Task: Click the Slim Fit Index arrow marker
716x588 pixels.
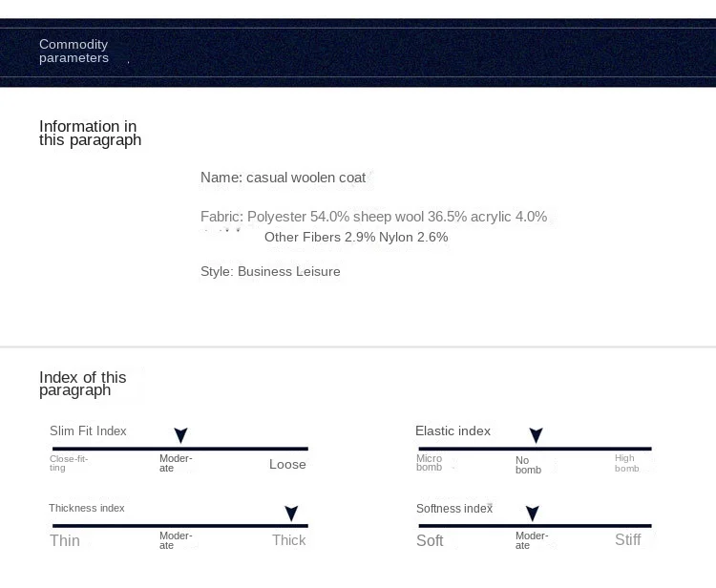Action: pos(180,436)
